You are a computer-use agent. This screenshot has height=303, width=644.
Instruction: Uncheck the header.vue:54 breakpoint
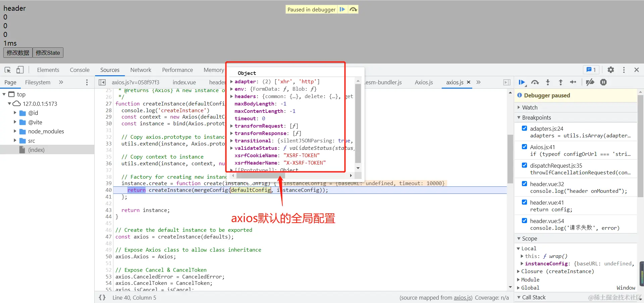pyautogui.click(x=525, y=221)
